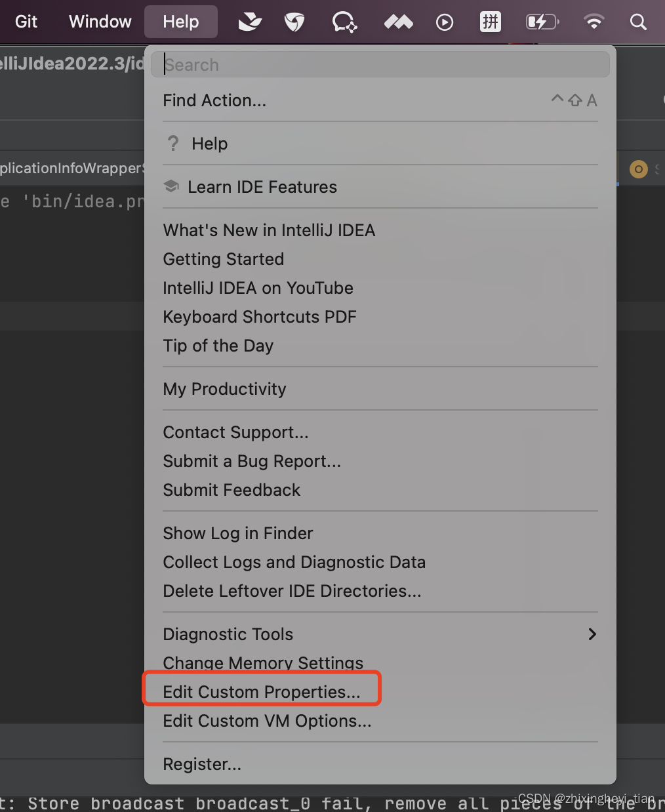Close the open Help menu

click(x=180, y=22)
